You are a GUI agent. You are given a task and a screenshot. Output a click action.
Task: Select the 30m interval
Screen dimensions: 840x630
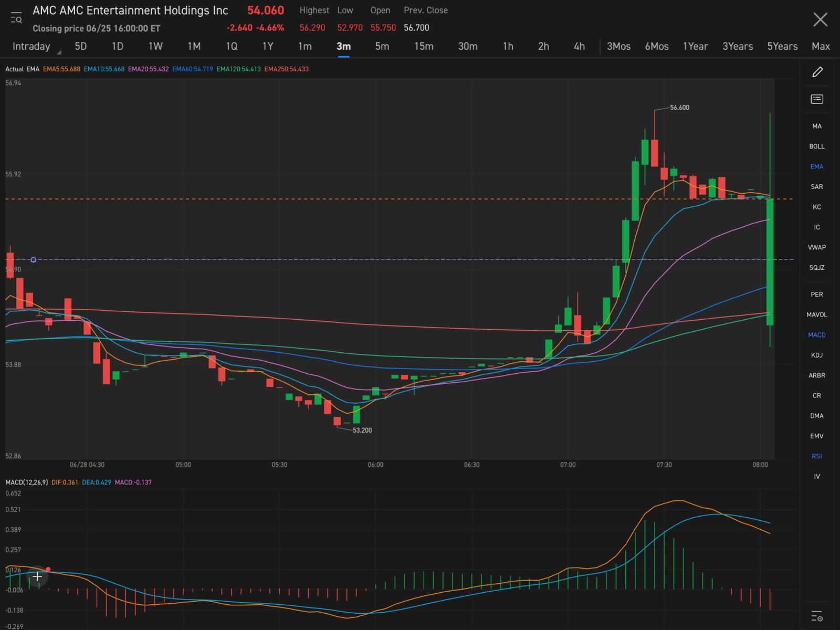(468, 46)
